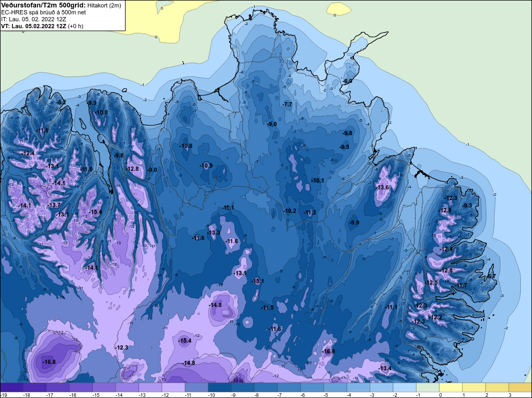Select the -15.1 temperature value
The width and height of the screenshot is (532, 398).
[257, 281]
